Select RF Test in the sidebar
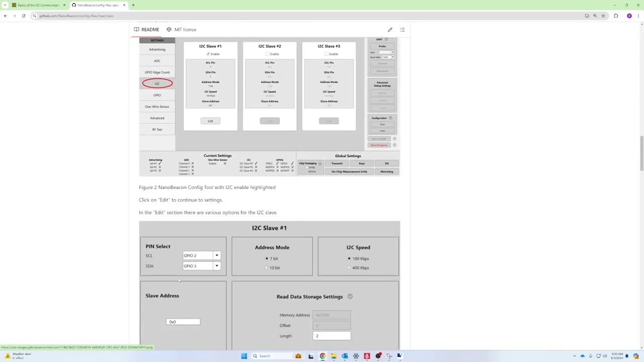 coord(157,130)
